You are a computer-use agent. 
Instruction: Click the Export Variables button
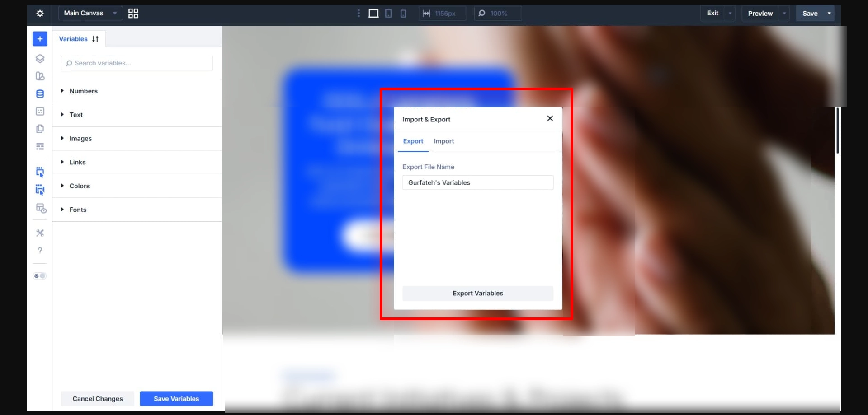tap(477, 293)
